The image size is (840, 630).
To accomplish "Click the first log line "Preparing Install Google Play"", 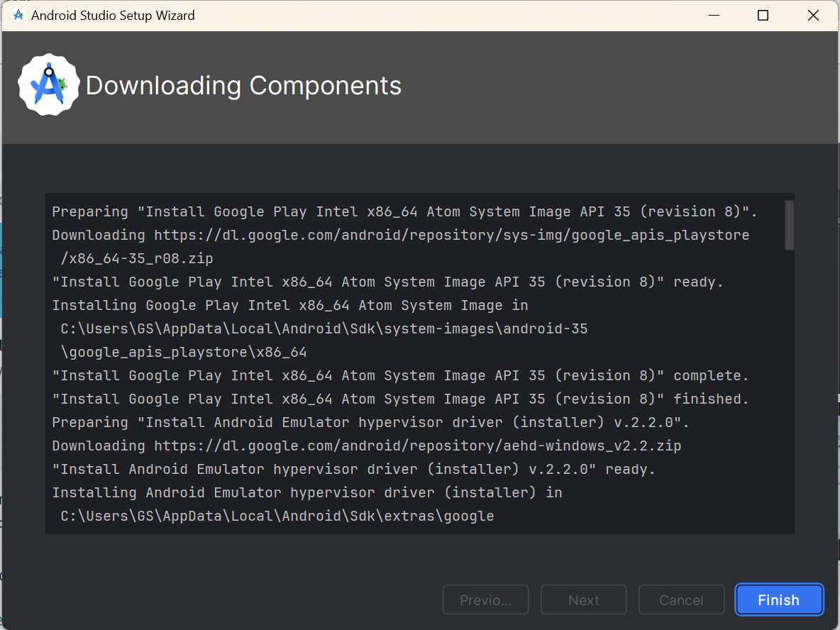I will tap(404, 211).
